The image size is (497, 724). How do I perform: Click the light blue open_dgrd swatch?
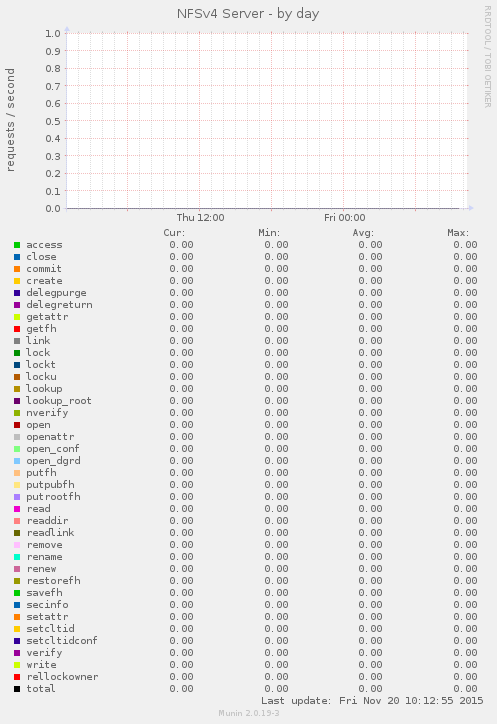(x=17, y=461)
